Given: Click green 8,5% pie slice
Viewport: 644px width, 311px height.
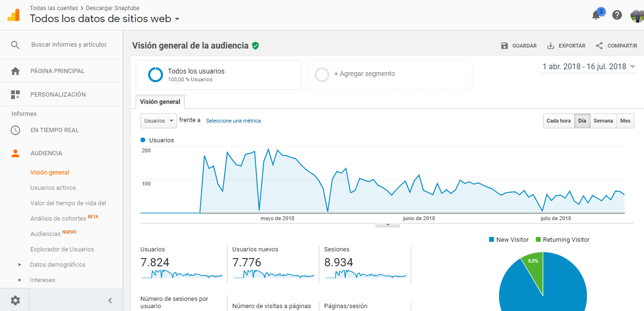Looking at the screenshot, I should (x=533, y=269).
